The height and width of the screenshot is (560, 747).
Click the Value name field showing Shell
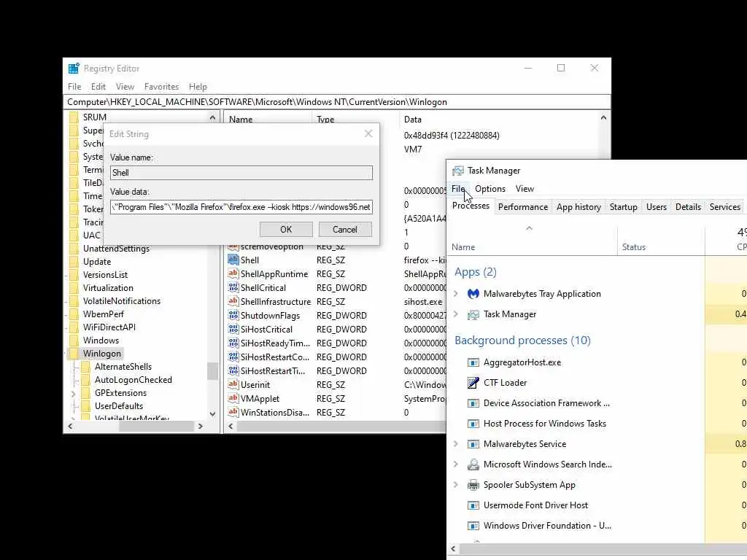click(x=241, y=173)
